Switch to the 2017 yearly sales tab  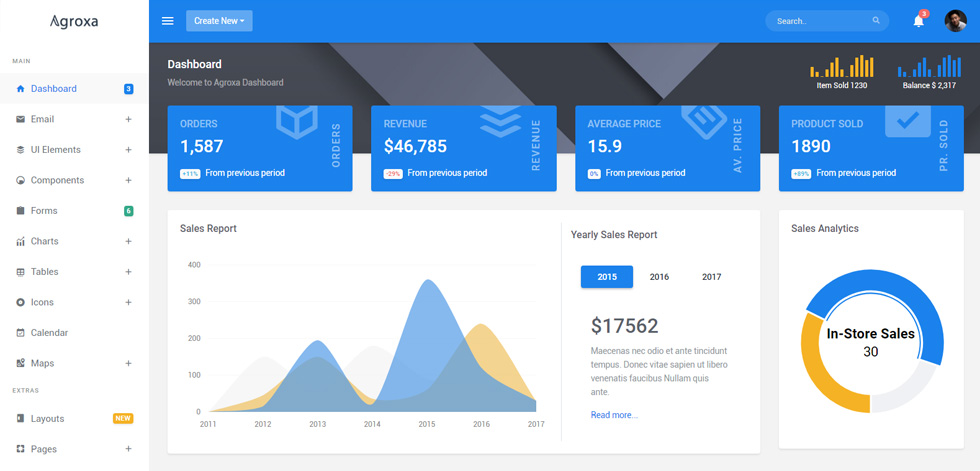(711, 277)
